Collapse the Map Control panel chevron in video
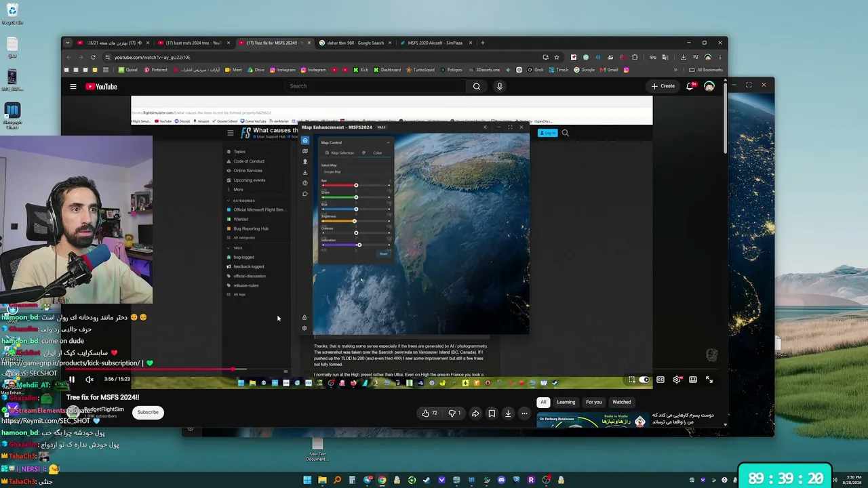The width and height of the screenshot is (868, 488). coord(388,142)
